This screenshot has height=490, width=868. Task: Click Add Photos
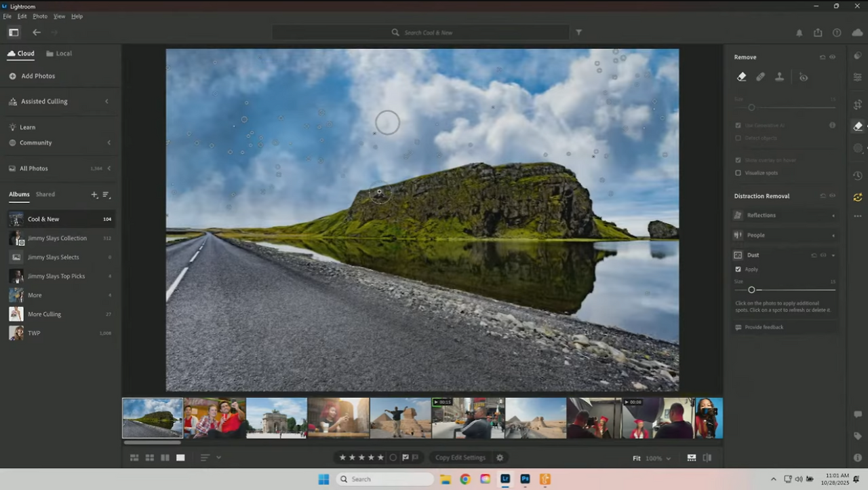pyautogui.click(x=32, y=76)
